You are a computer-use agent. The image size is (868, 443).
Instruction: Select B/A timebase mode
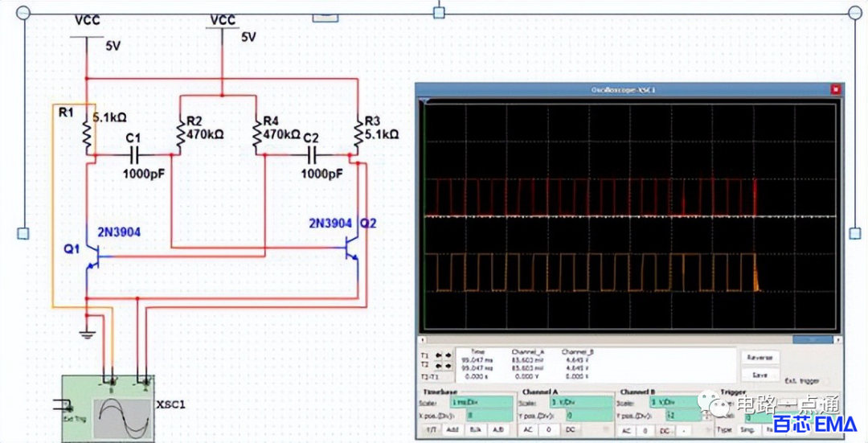(475, 429)
